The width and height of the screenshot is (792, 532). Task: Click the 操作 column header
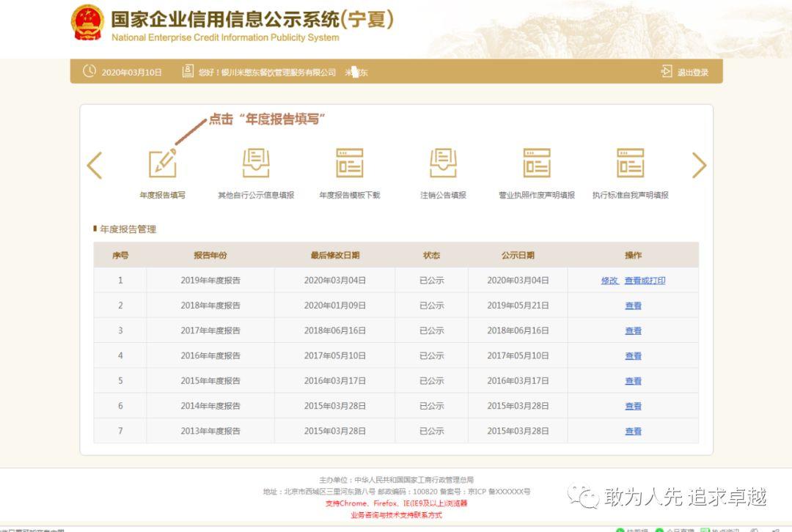(x=633, y=256)
